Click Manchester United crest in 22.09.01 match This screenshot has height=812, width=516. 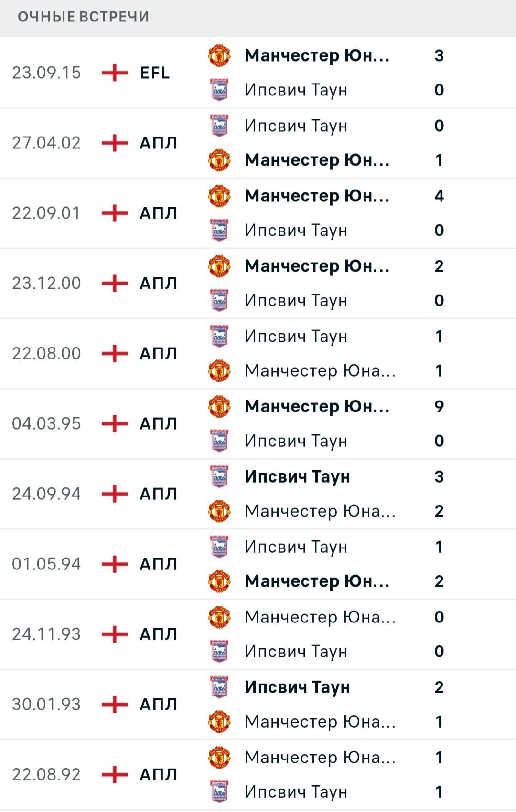pos(219,196)
